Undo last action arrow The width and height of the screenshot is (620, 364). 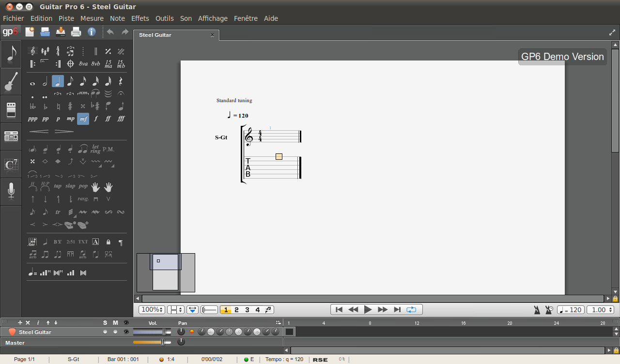(x=110, y=32)
